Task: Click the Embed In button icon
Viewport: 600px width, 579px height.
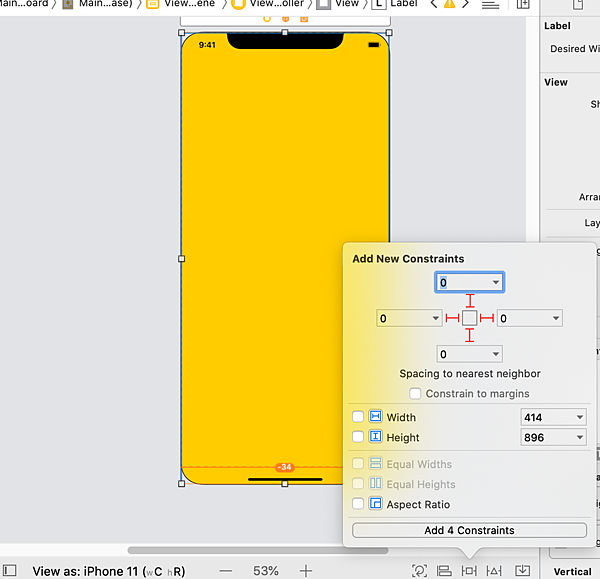Action: coord(522,570)
